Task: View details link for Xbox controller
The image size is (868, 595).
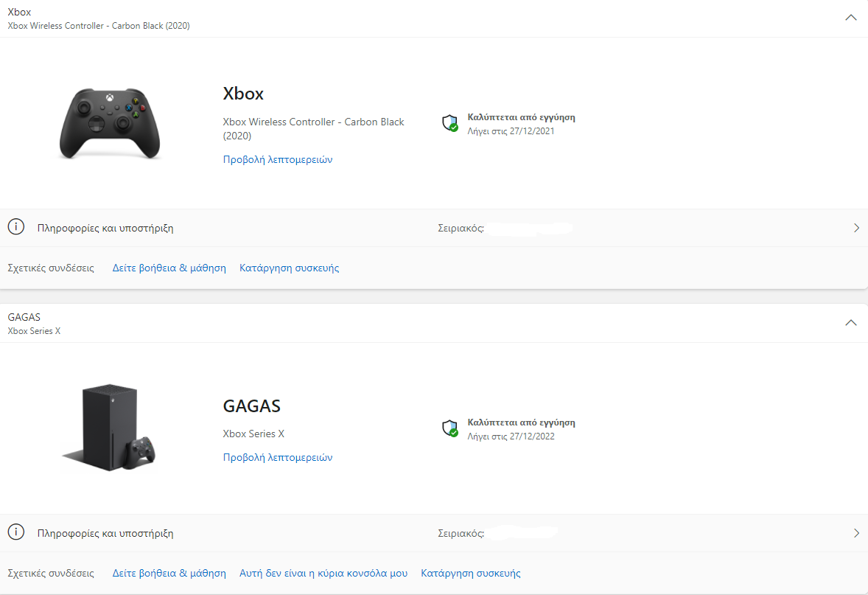Action: 277,159
